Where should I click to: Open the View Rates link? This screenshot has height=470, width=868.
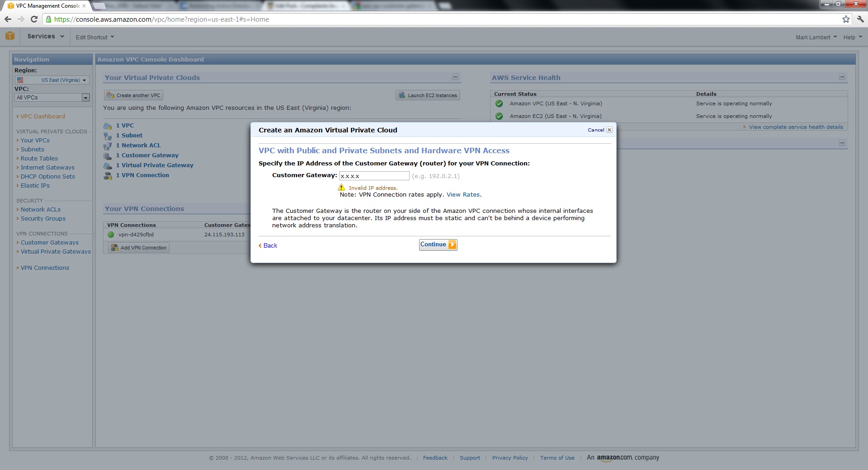click(x=463, y=195)
